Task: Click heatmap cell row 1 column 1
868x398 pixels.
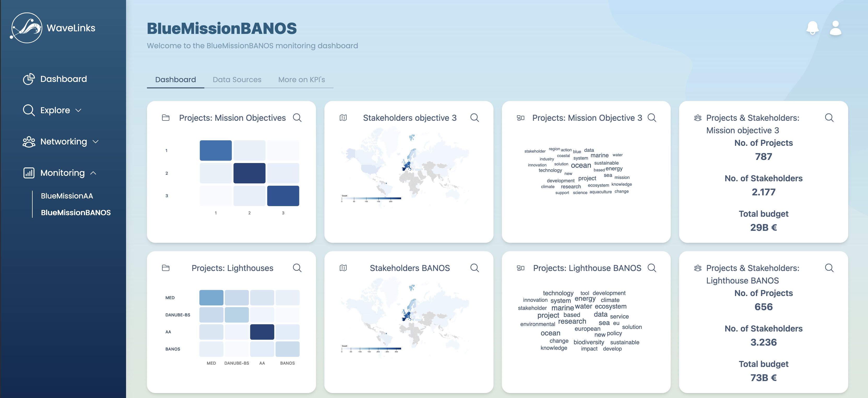Action: coord(216,150)
